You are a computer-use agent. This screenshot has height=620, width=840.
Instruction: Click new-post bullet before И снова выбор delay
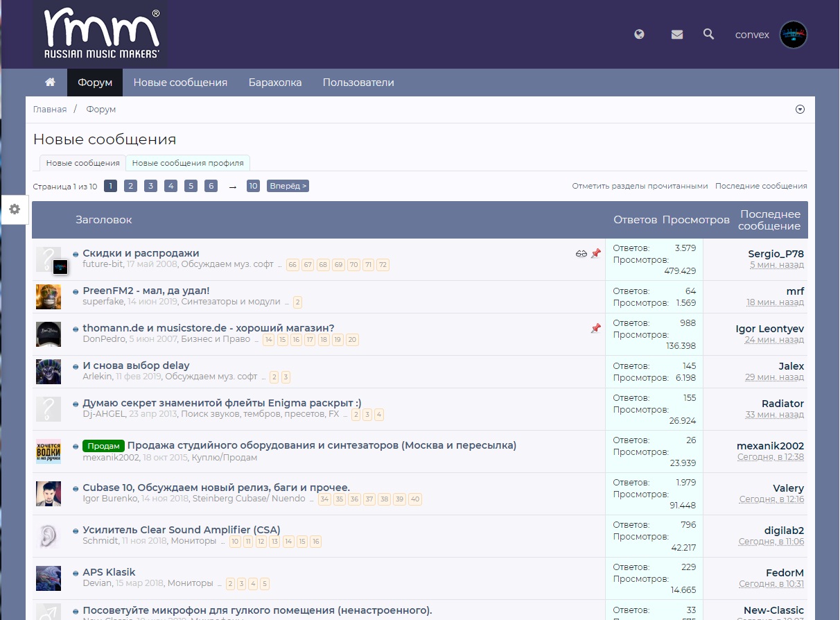tap(76, 367)
